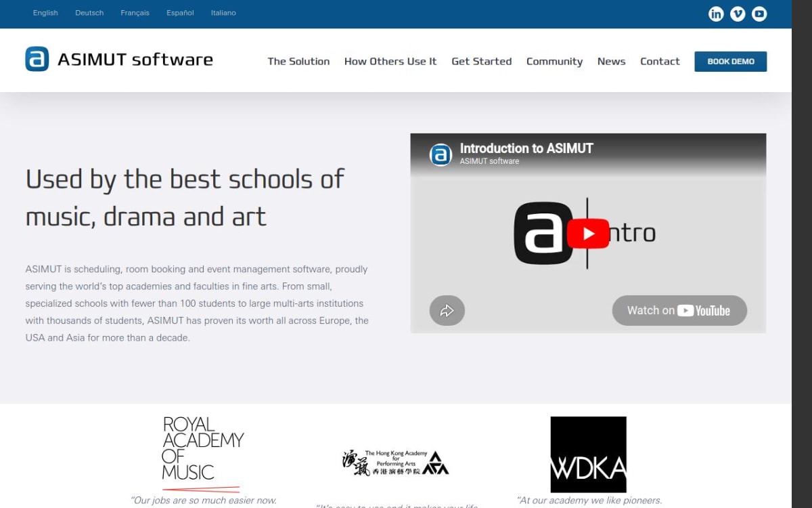Open the Vimeo social icon
Screen dimensions: 812x508
pos(738,14)
